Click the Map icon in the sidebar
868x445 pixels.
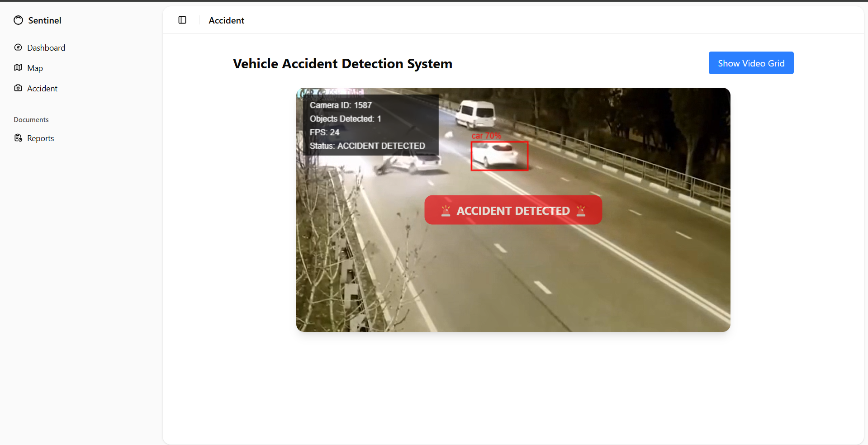[x=18, y=67]
